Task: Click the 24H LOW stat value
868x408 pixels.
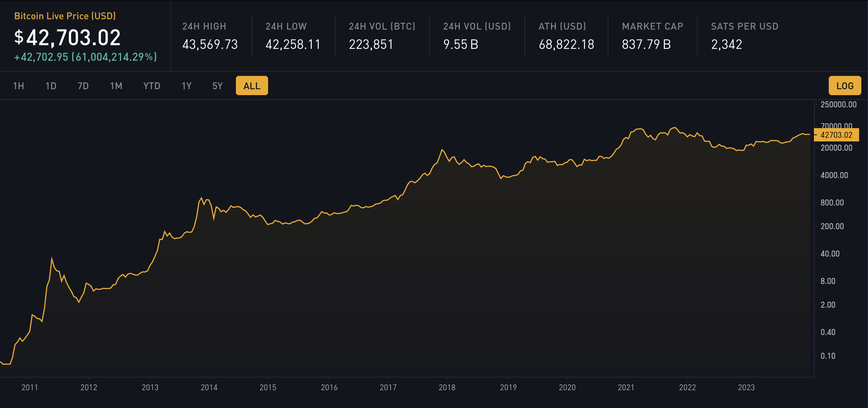Action: pyautogui.click(x=293, y=44)
